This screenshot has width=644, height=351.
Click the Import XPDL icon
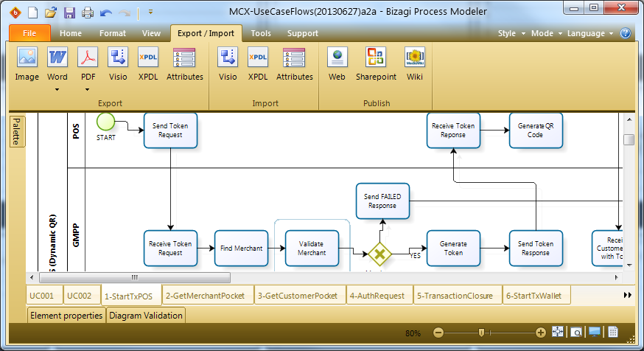click(258, 58)
